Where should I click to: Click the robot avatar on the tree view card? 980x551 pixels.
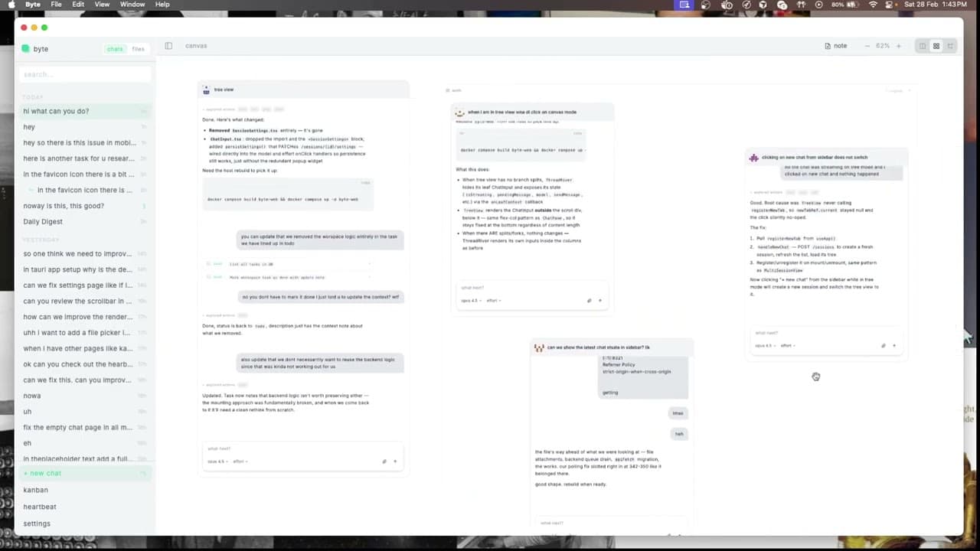[206, 90]
